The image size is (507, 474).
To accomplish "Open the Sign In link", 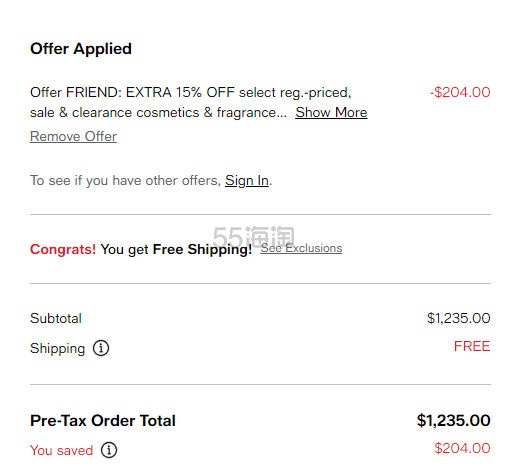I will [x=247, y=181].
